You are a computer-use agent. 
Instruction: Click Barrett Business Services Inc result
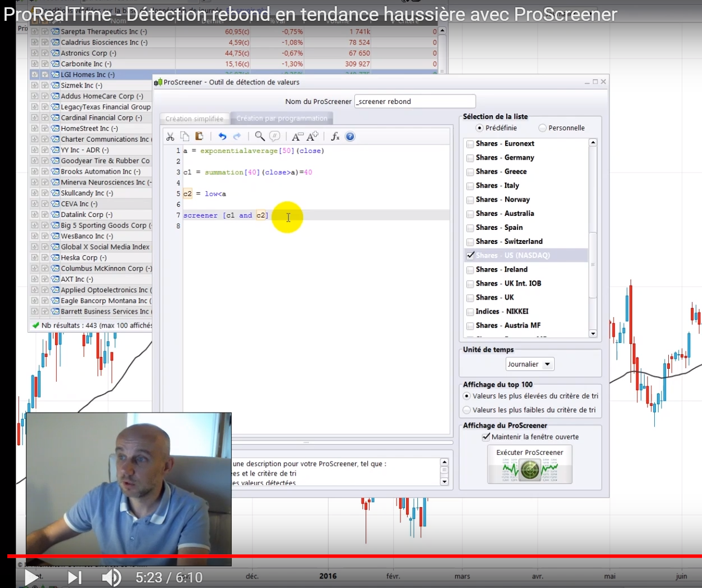point(105,311)
